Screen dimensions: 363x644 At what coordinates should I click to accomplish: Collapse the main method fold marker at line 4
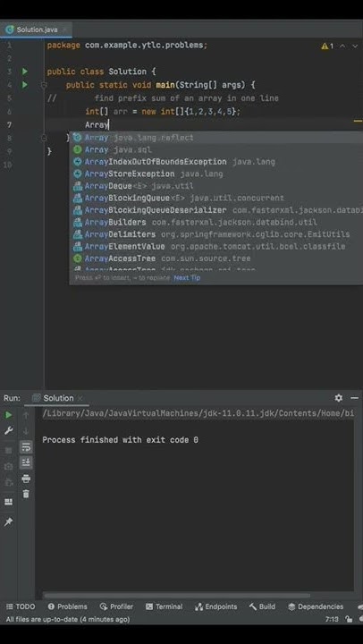tap(44, 85)
